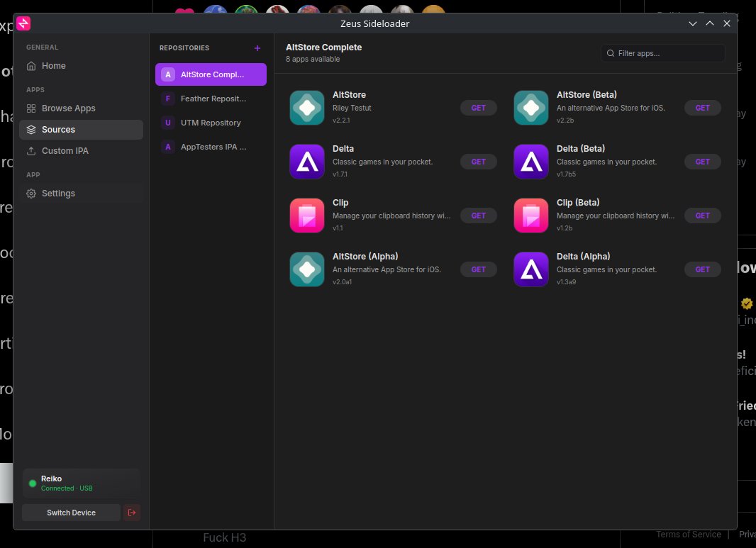Get Delta (Alpha) v1.3a9

(x=703, y=269)
